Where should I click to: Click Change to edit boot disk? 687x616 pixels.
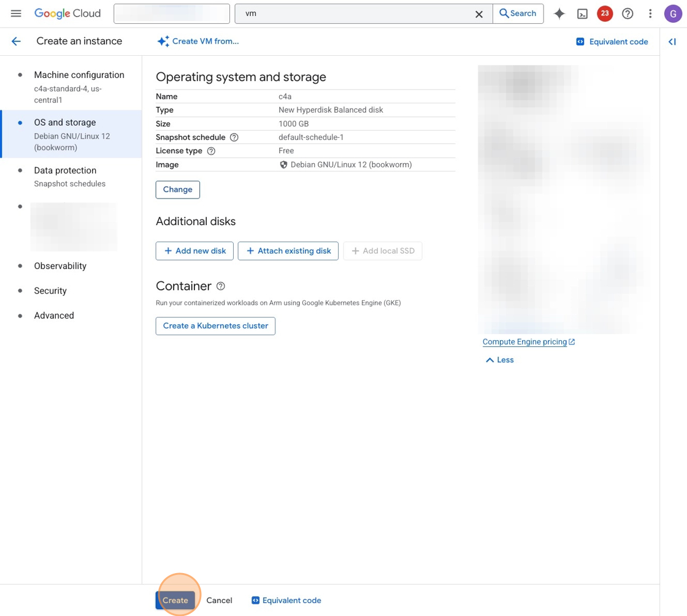pyautogui.click(x=178, y=189)
